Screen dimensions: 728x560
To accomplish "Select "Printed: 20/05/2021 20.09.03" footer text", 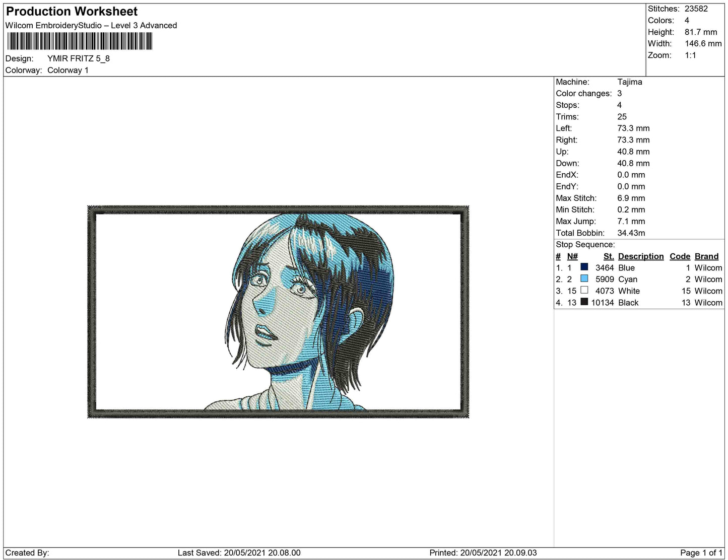I will click(x=483, y=552).
